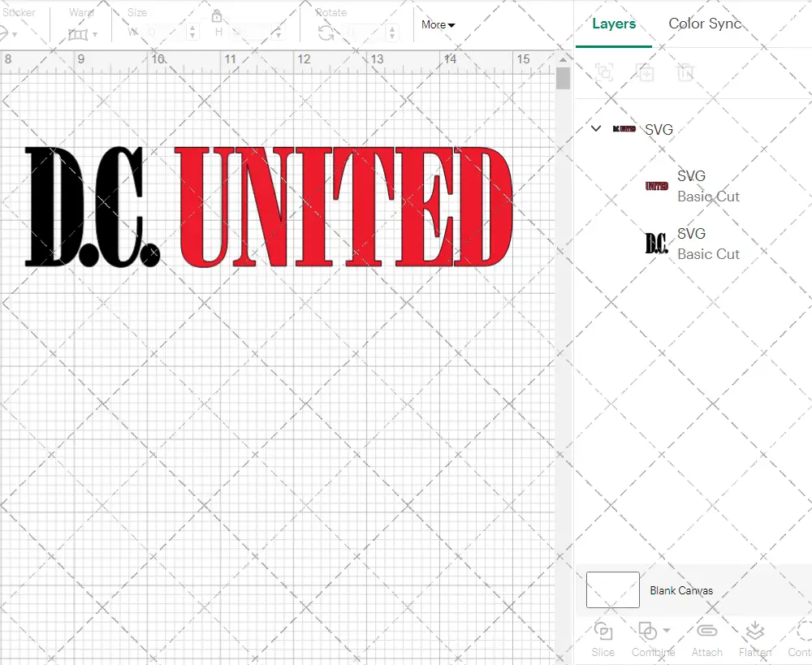This screenshot has height=665, width=812.
Task: Click the height H size input field
Action: (x=249, y=32)
